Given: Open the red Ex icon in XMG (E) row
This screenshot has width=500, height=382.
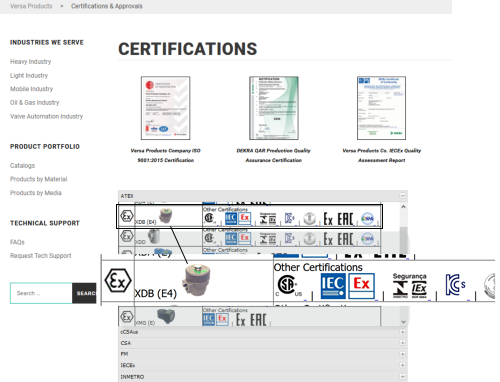Looking at the screenshot, I should tap(222, 319).
